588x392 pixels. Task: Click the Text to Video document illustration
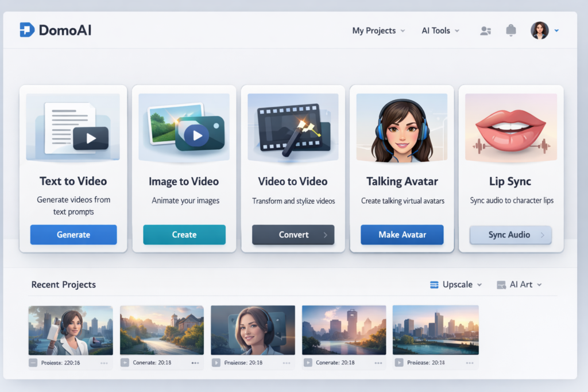tap(73, 127)
